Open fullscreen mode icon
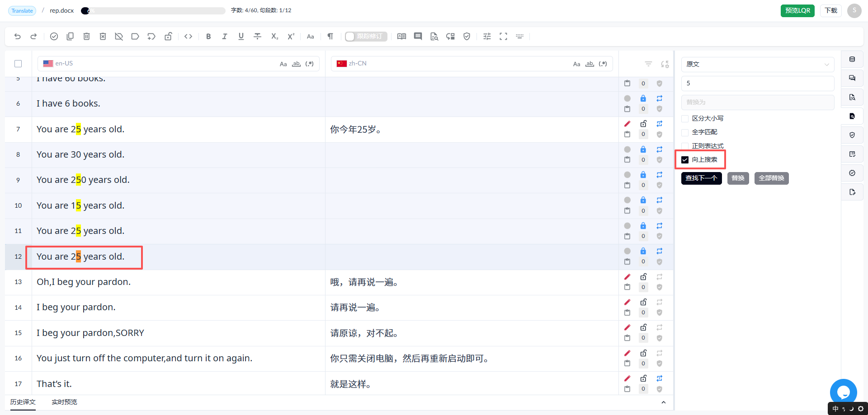Screen dimensions: 868x415 click(x=503, y=37)
